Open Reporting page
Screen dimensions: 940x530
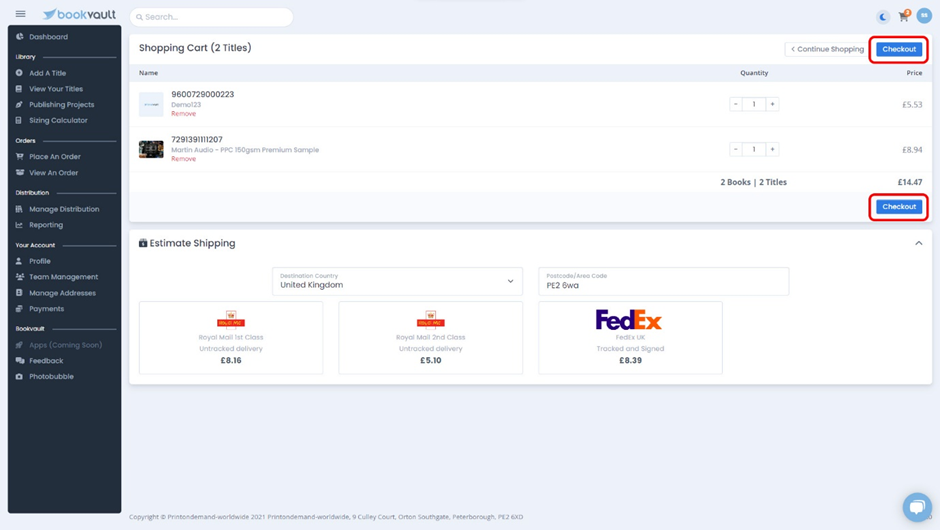coord(46,225)
